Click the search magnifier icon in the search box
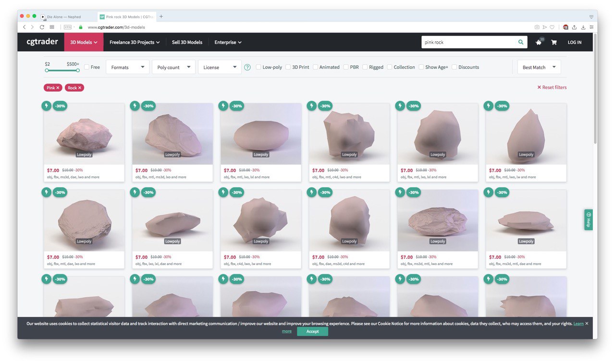 [521, 42]
